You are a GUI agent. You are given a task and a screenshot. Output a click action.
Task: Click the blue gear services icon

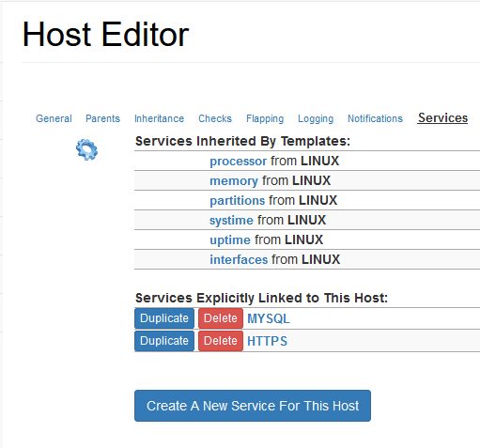(x=86, y=149)
